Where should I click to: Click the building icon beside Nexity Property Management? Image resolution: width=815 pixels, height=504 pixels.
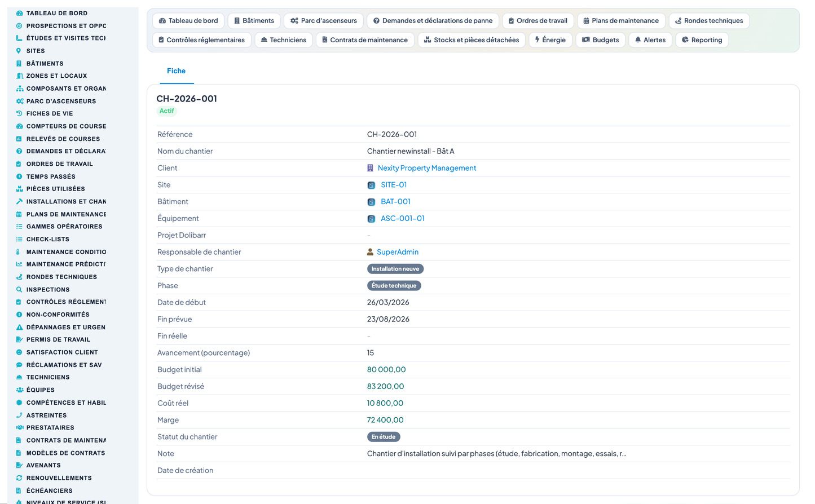(x=370, y=168)
